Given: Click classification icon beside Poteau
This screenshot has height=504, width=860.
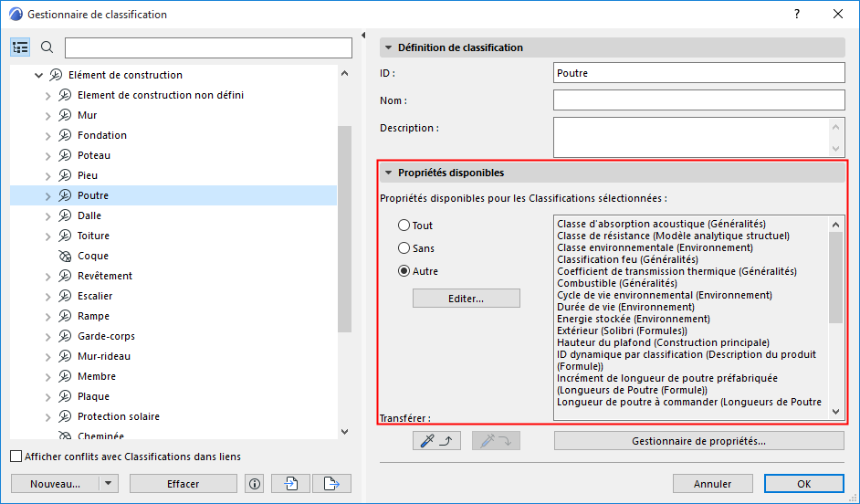Looking at the screenshot, I should tap(65, 155).
